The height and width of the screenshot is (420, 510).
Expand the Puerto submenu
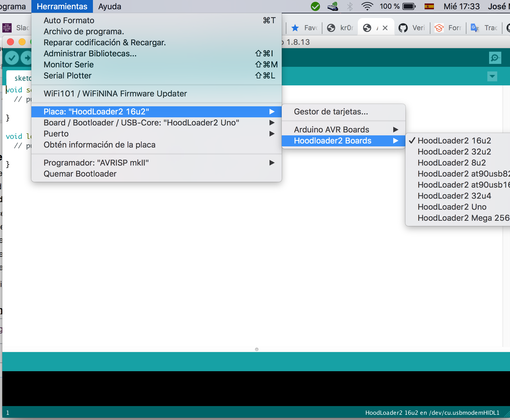click(157, 134)
